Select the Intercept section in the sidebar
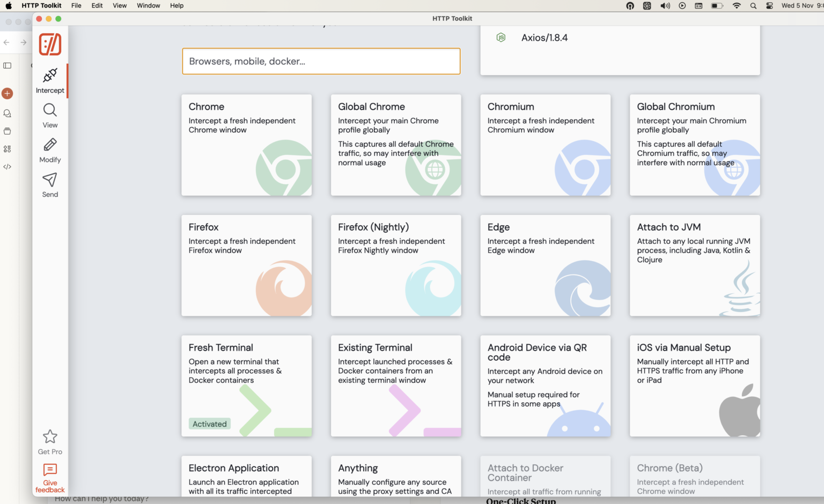 click(49, 80)
